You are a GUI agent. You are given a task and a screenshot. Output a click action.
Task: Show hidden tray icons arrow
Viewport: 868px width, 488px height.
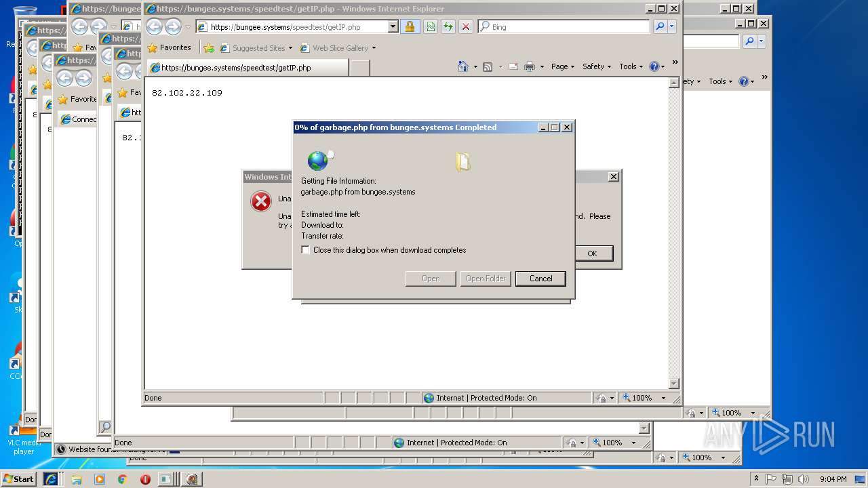[x=757, y=479]
